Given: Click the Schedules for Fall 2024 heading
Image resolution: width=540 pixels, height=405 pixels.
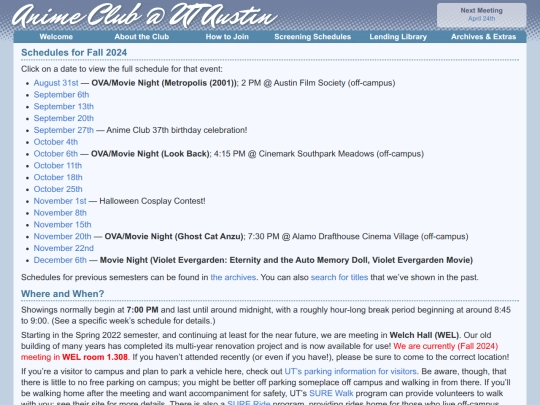Looking at the screenshot, I should pyautogui.click(x=74, y=53).
